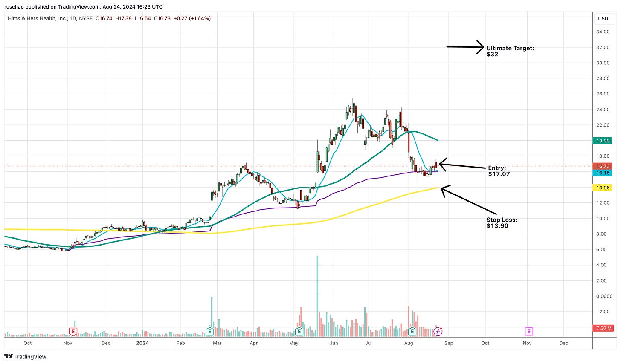Screen dimensions: 621x364
Task: Click the Jun label on time axis
Action: (x=334, y=343)
